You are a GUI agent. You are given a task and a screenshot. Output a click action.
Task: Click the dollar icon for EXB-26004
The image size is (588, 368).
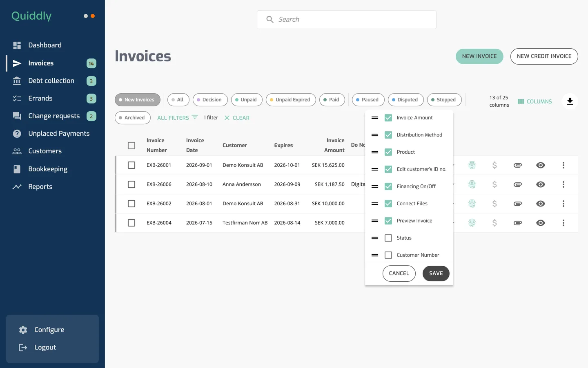(494, 223)
